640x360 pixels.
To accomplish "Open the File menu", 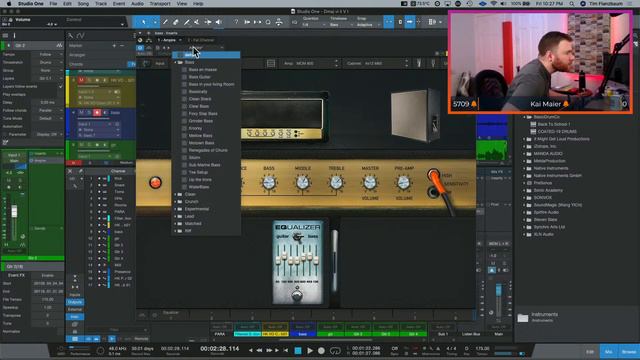I will [x=53, y=3].
